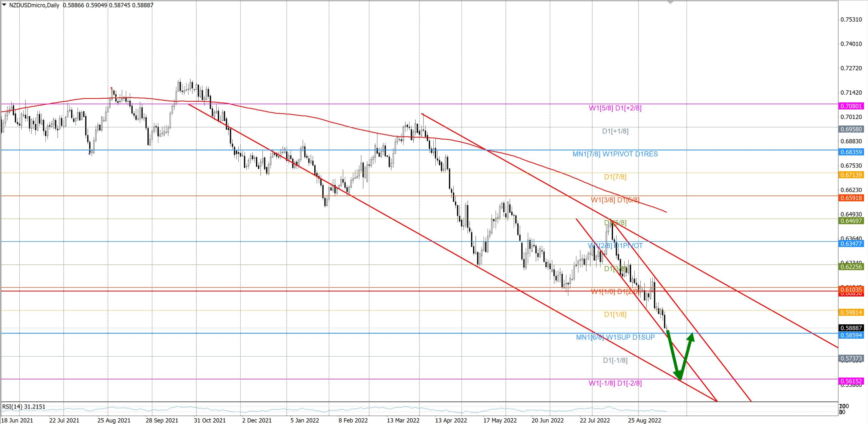Click the 25 Aug 2022 date label
Screen dimensions: 868x424
(644, 420)
